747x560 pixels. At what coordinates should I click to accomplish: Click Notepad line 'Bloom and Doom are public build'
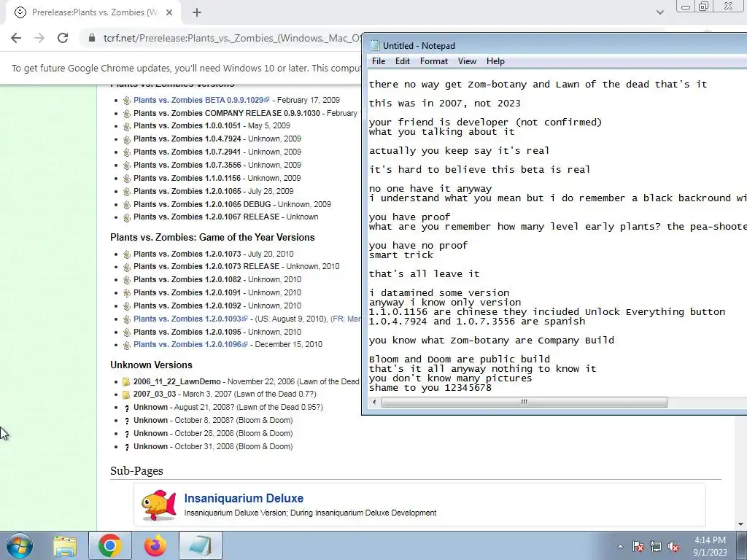point(460,359)
